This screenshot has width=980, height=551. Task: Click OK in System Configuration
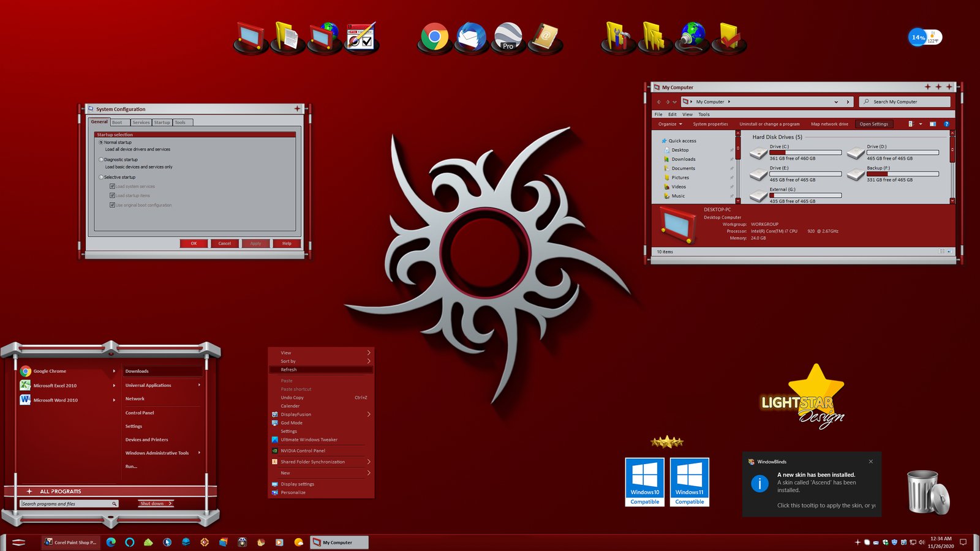(194, 243)
